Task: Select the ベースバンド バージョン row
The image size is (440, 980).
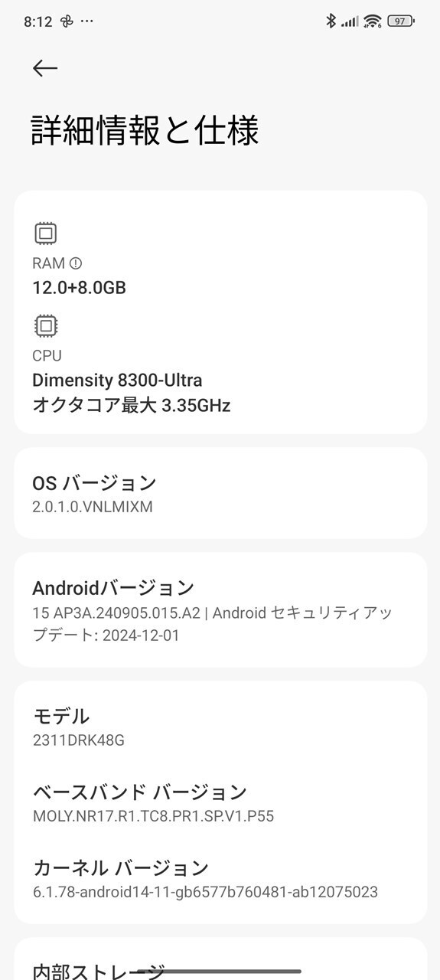Action: pyautogui.click(x=220, y=802)
